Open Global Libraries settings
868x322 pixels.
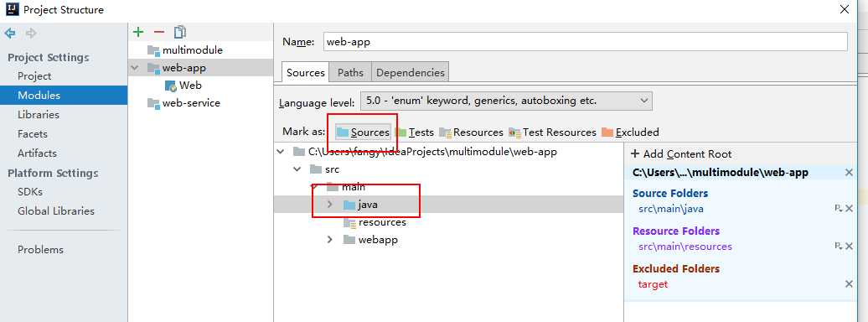click(56, 211)
